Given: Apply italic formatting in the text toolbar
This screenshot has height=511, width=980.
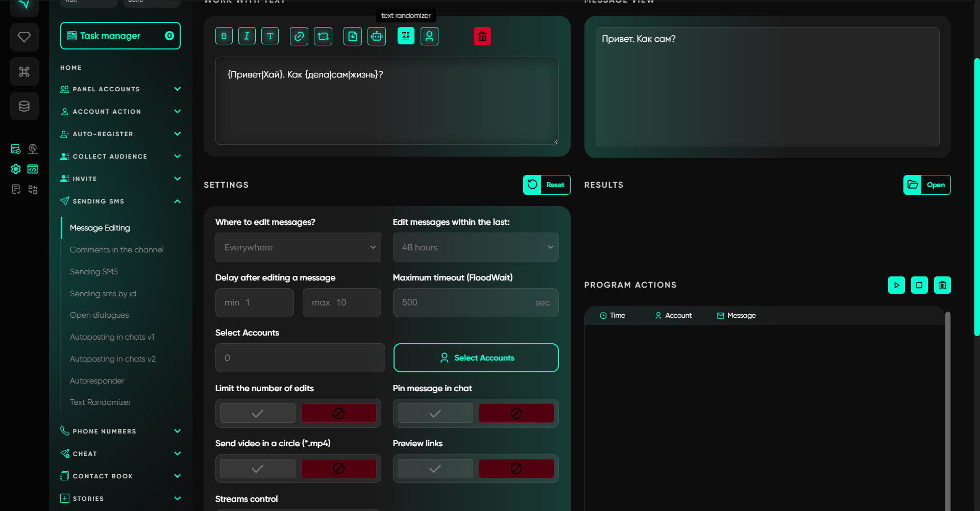Looking at the screenshot, I should pyautogui.click(x=247, y=36).
